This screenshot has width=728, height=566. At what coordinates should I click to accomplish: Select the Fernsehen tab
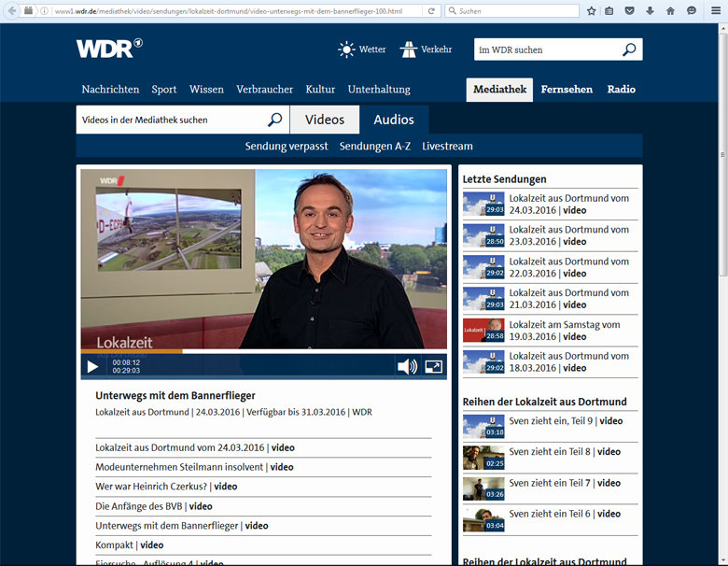(567, 90)
